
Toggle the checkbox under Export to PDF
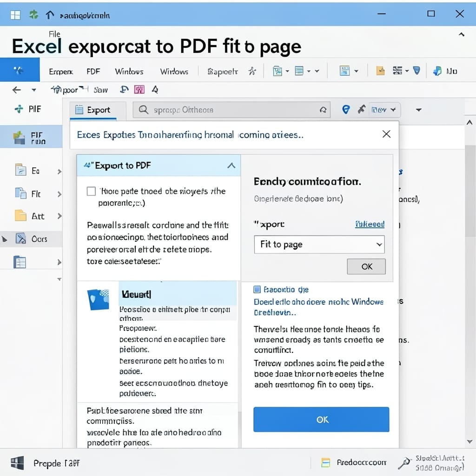click(x=92, y=191)
